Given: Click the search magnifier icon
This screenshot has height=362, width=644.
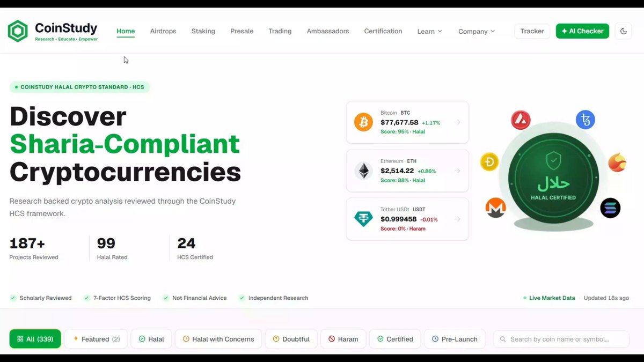Looking at the screenshot, I should (503, 339).
